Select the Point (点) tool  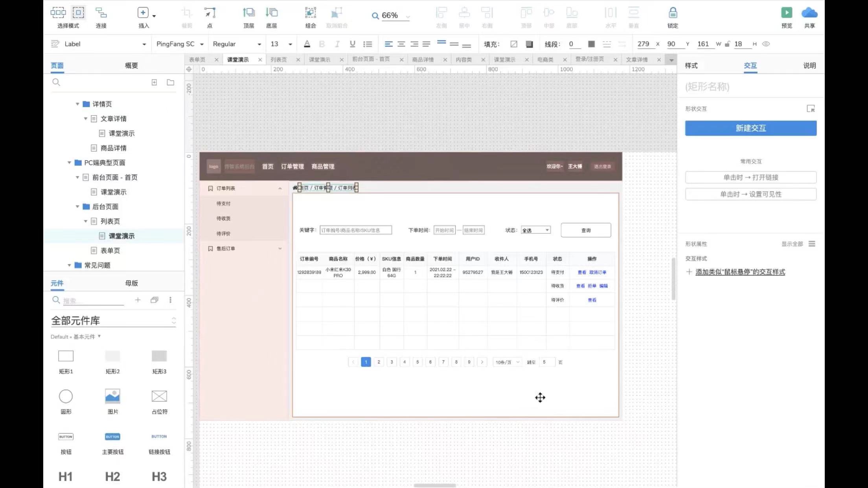coord(210,13)
